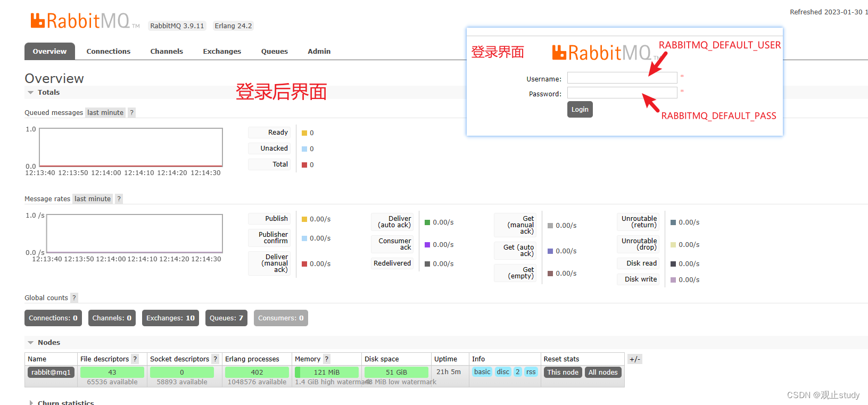
Task: Reset stats for All nodes
Action: point(603,372)
